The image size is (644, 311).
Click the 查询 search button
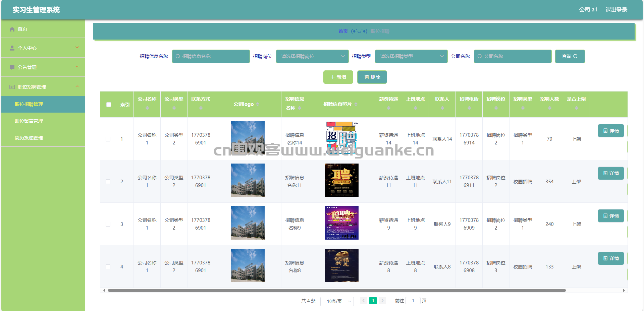click(x=570, y=56)
